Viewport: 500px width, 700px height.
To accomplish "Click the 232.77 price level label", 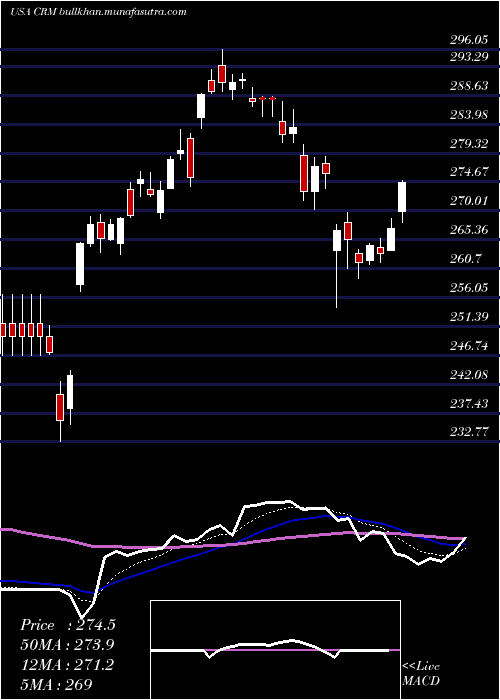I will (469, 432).
